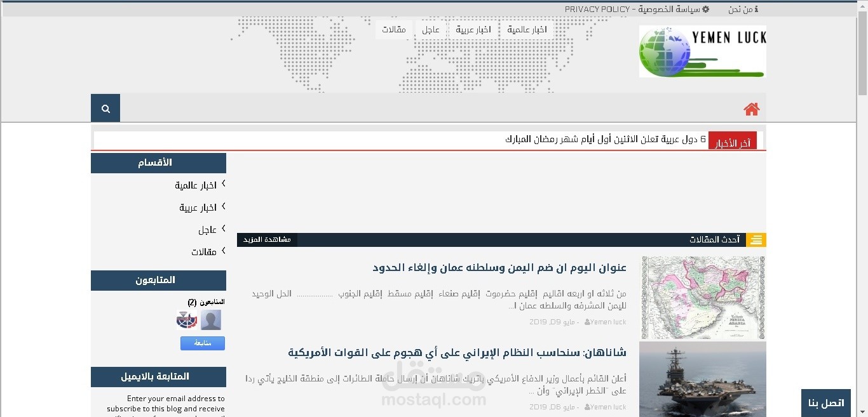Click the red آخر الأخبار ticker label
The height and width of the screenshot is (417, 868).
click(x=733, y=140)
